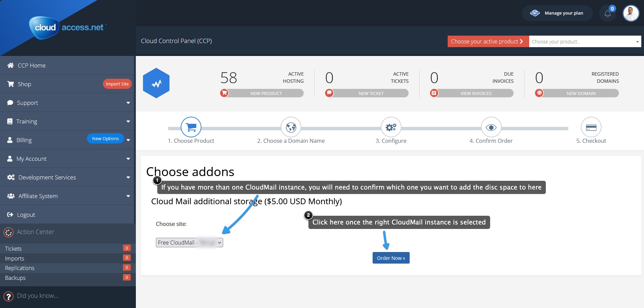Click the NEW TICKET button

[371, 93]
